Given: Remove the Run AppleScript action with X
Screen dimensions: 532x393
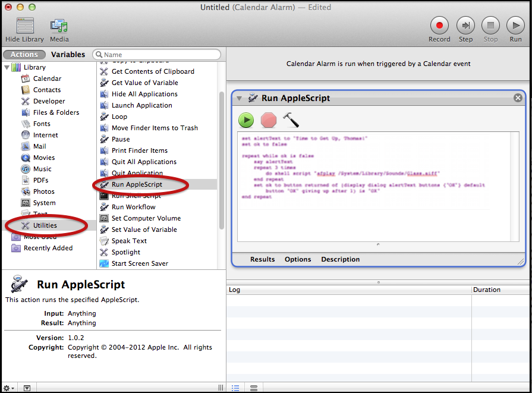Looking at the screenshot, I should pos(518,98).
